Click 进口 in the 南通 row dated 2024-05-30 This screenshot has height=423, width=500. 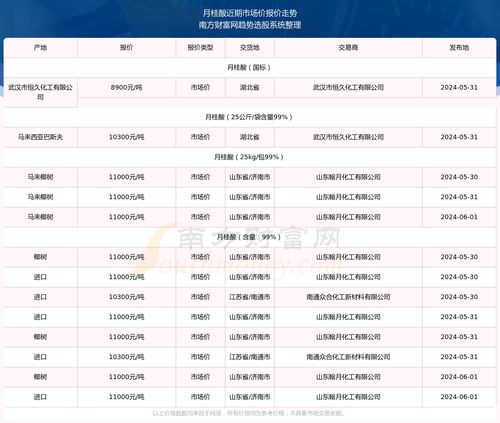pos(40,297)
